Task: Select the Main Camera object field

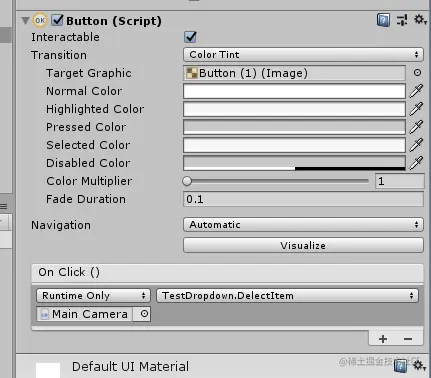Action: tap(85, 314)
